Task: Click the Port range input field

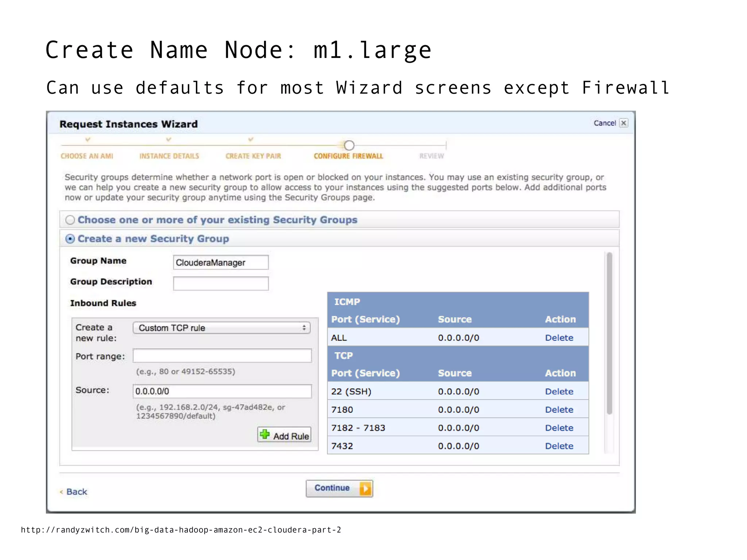Action: (222, 355)
